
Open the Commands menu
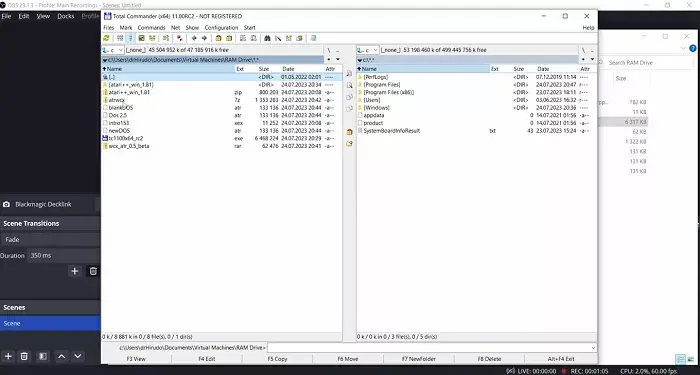tap(151, 28)
